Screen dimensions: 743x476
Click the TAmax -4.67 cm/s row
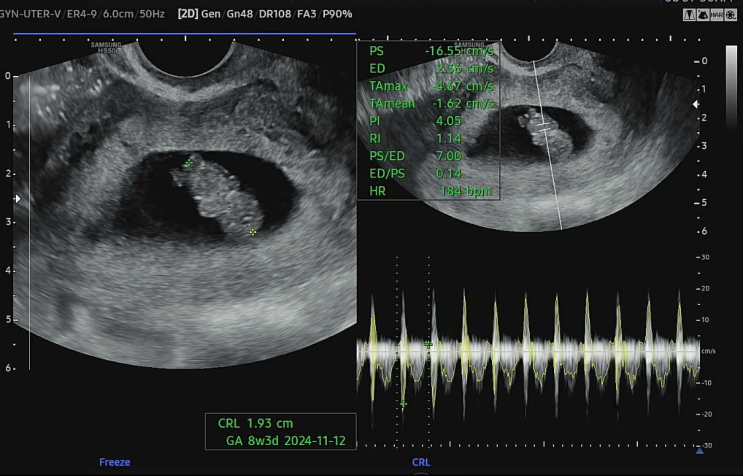click(x=431, y=86)
